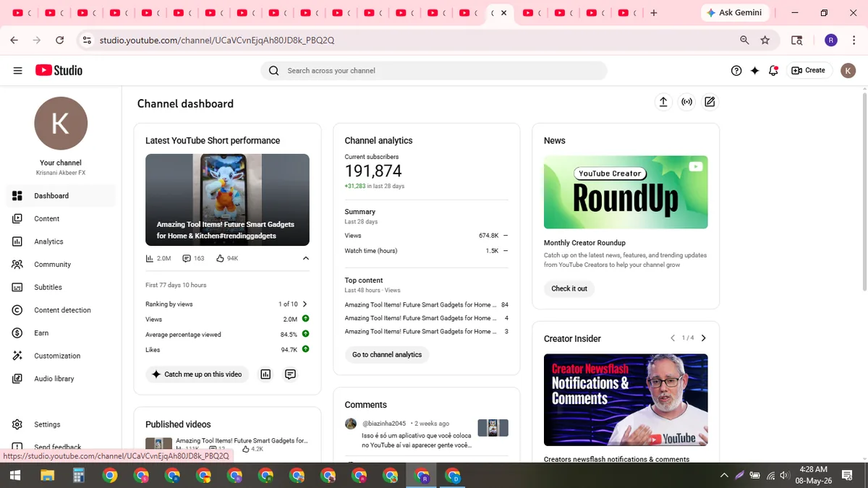Click the address bar URL
Viewport: 868px width, 488px height.
(217, 40)
